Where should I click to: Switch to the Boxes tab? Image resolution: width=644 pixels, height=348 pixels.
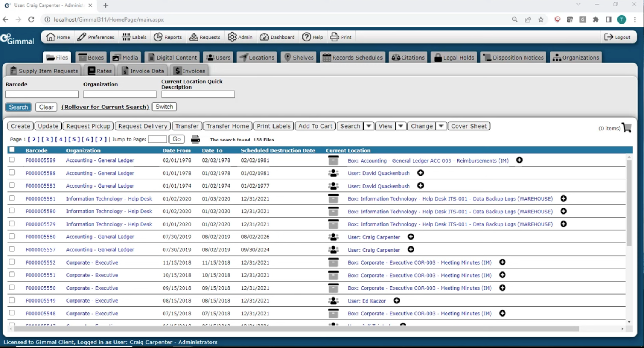[x=91, y=57]
